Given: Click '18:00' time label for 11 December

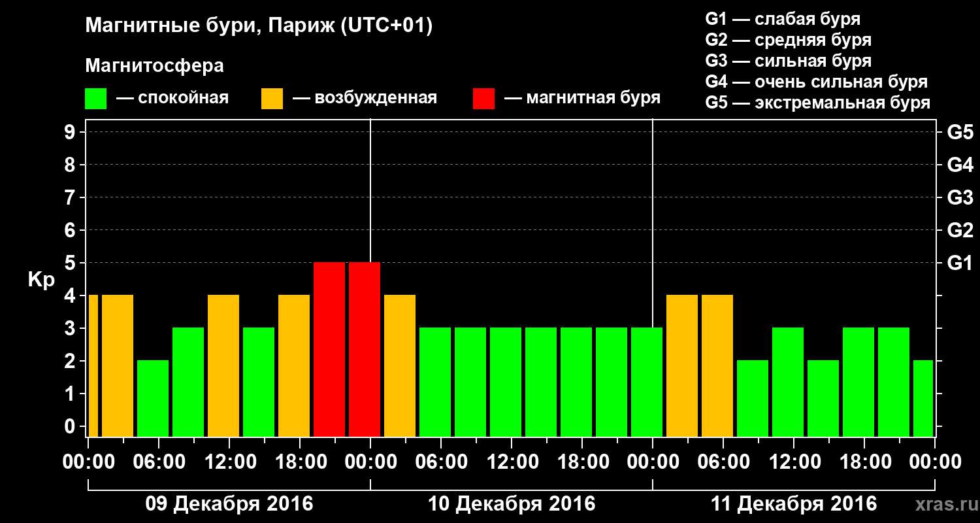Looking at the screenshot, I should click(864, 462).
